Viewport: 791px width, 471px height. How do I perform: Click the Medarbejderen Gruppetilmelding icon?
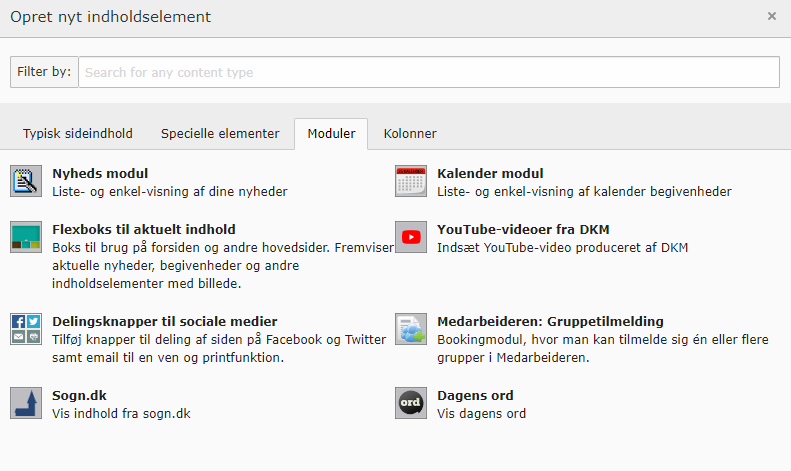[410, 330]
